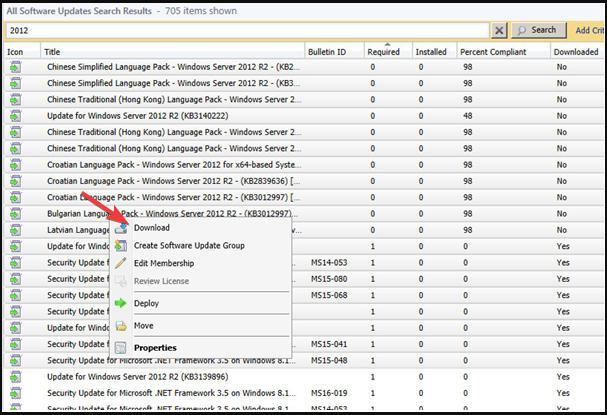Click the Create Software Update Group icon
607x415 pixels.
coord(121,245)
